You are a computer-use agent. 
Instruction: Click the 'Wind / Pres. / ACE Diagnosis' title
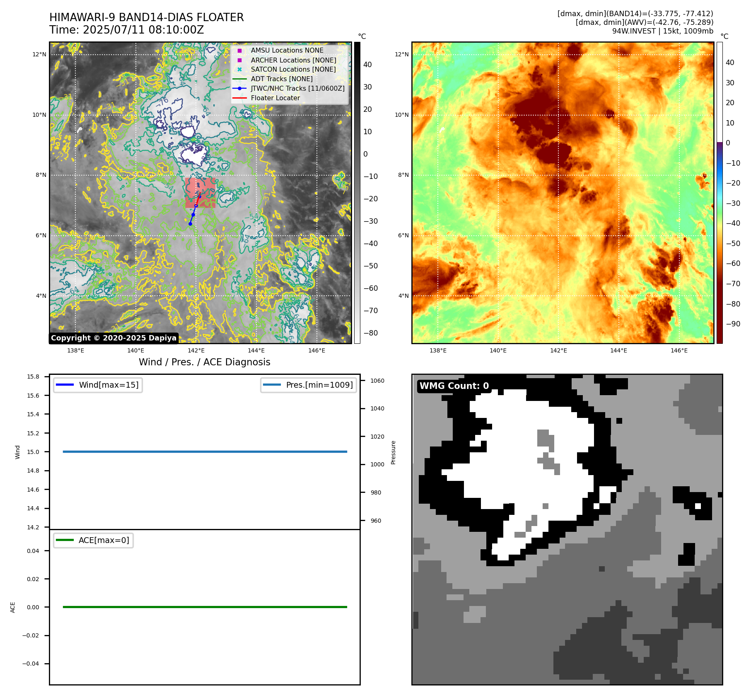pyautogui.click(x=205, y=362)
